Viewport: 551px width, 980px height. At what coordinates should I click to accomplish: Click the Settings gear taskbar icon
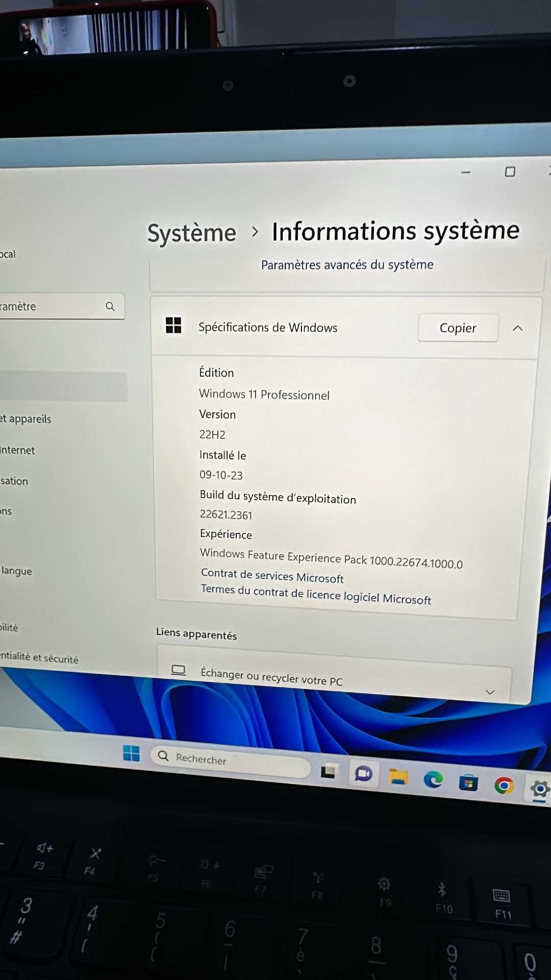[x=540, y=790]
